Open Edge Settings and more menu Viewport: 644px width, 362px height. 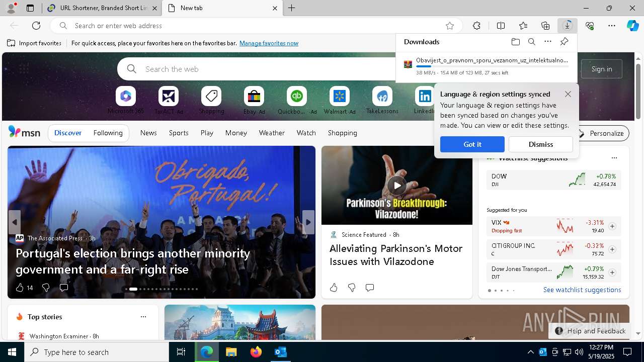pyautogui.click(x=612, y=26)
